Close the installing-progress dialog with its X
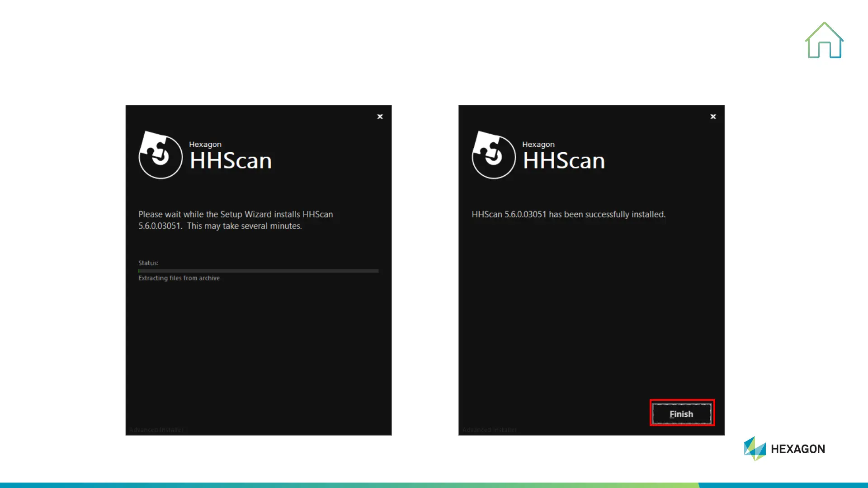The image size is (868, 488). pos(380,117)
